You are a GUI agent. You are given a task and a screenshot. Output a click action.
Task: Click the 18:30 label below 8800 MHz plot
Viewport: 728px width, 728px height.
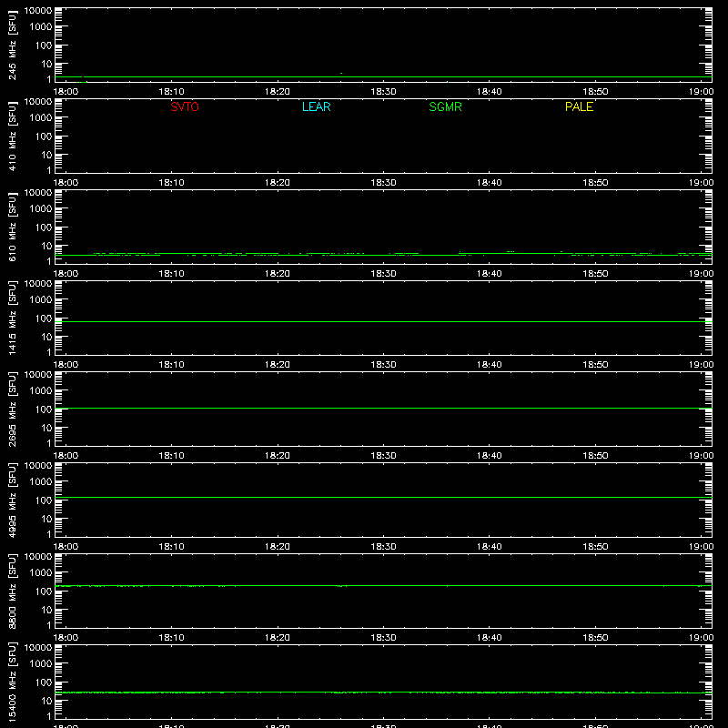coord(383,638)
